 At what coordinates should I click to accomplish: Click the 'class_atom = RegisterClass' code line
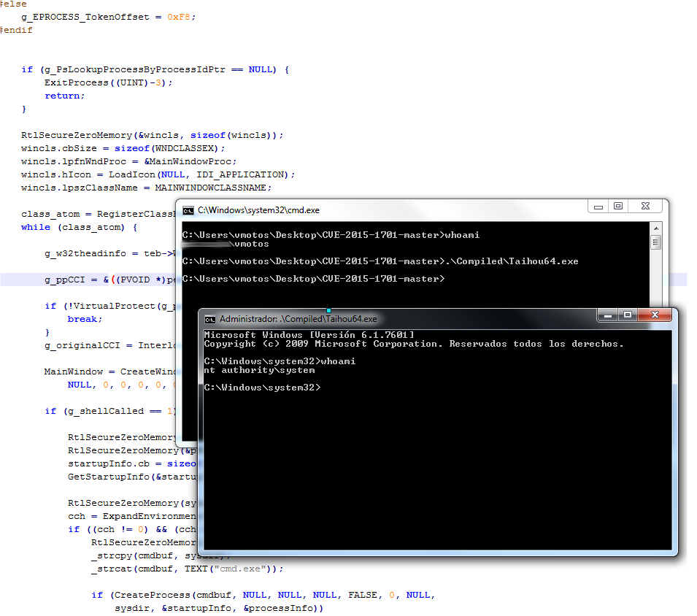tap(99, 215)
